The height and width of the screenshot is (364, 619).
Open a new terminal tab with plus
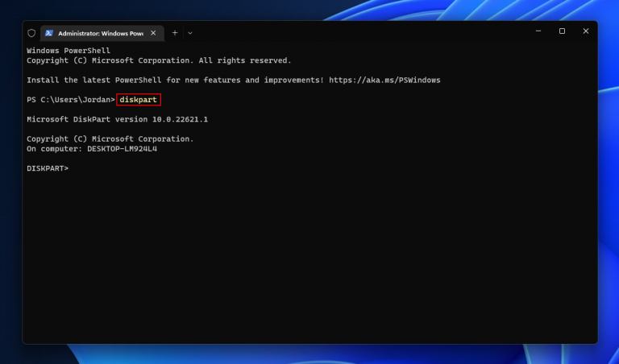click(x=174, y=33)
